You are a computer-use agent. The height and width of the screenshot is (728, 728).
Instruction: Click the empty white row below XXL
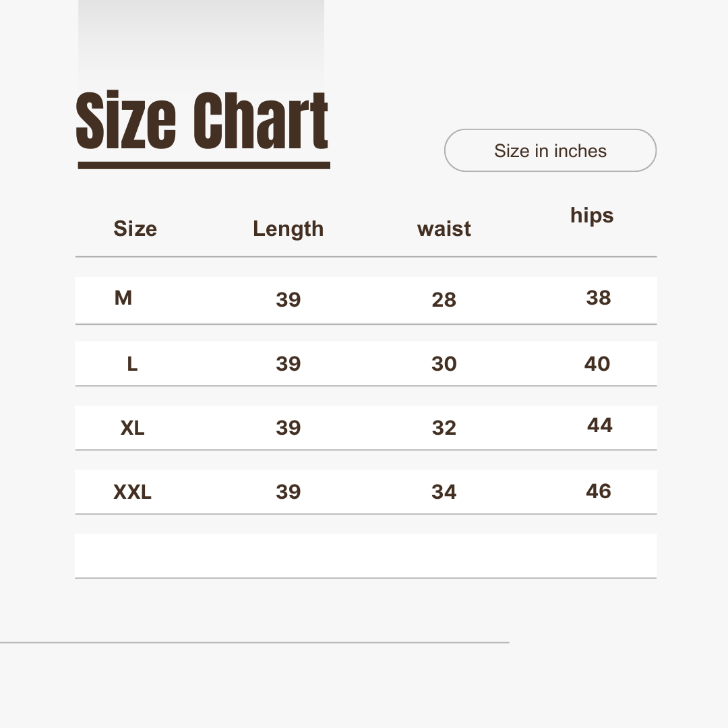click(365, 555)
